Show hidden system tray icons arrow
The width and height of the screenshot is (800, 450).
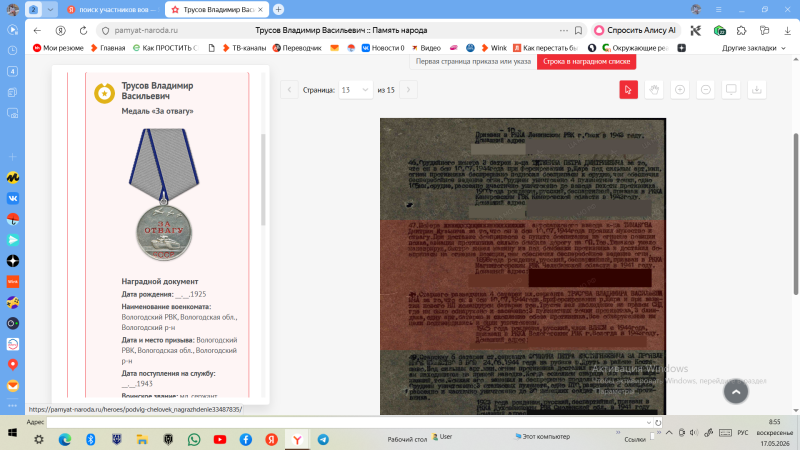click(x=669, y=433)
